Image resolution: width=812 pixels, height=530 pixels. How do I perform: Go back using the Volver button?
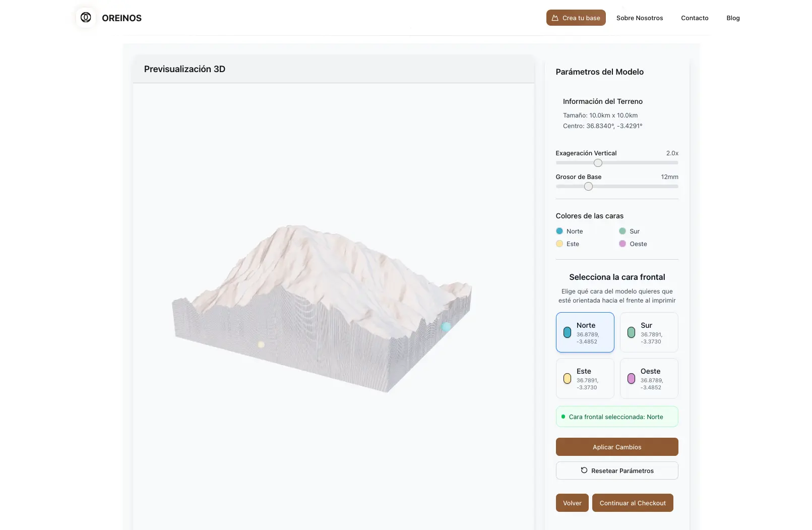[572, 503]
